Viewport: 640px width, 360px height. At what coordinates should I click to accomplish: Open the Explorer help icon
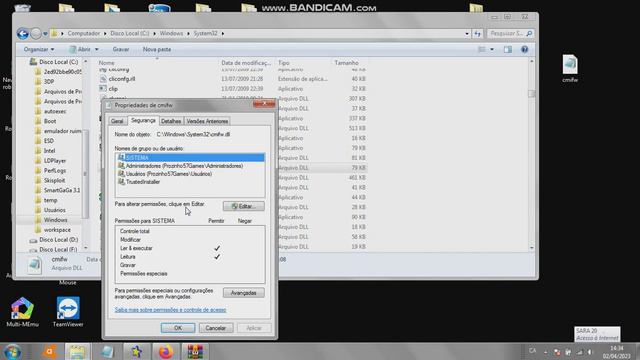point(524,49)
